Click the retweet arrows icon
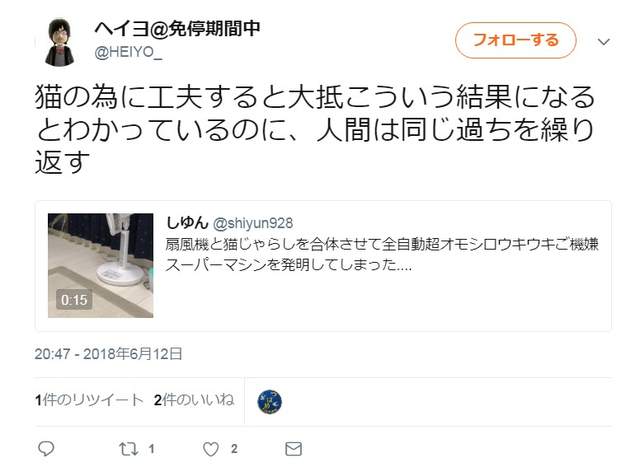 128,449
